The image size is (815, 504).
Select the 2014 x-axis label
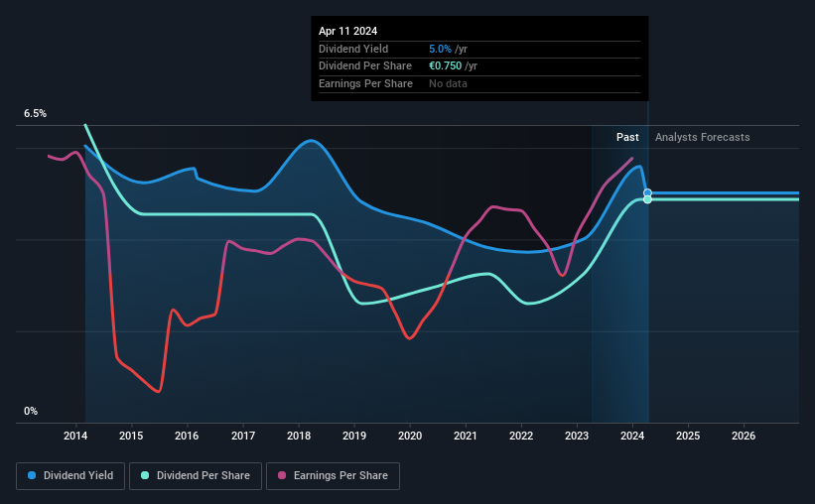[x=75, y=436]
